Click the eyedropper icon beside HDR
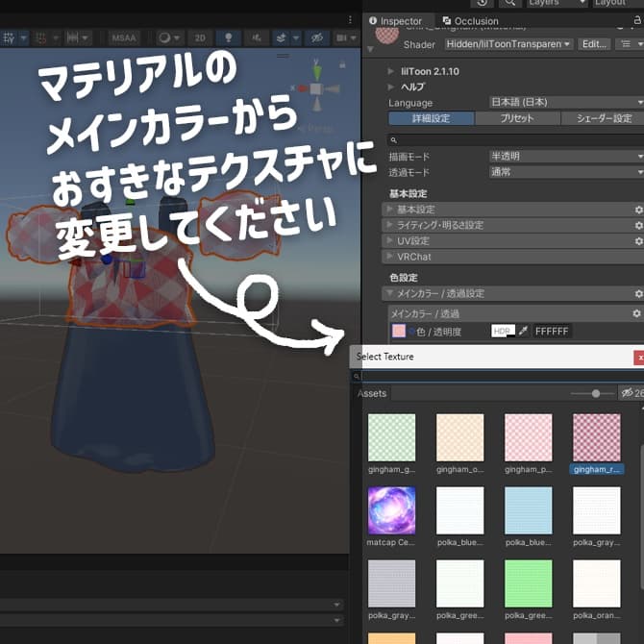The height and width of the screenshot is (644, 644). [524, 331]
